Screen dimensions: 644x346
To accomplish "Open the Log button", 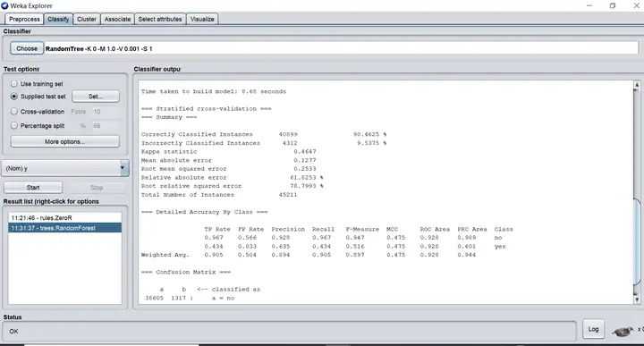I will coord(594,329).
